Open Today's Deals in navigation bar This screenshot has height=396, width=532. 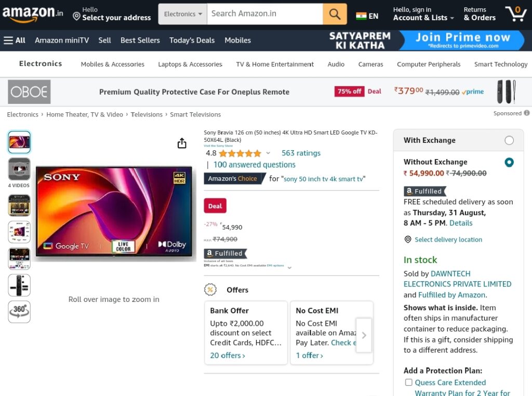[192, 41]
